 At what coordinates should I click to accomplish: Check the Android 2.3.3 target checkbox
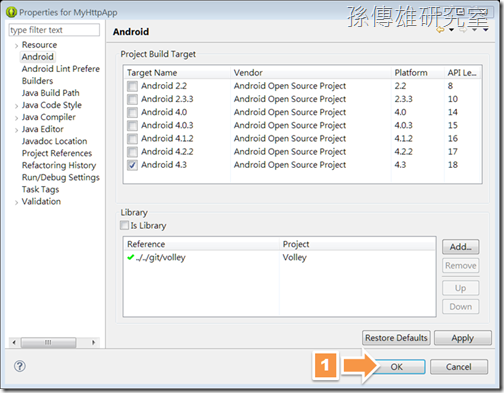point(132,99)
